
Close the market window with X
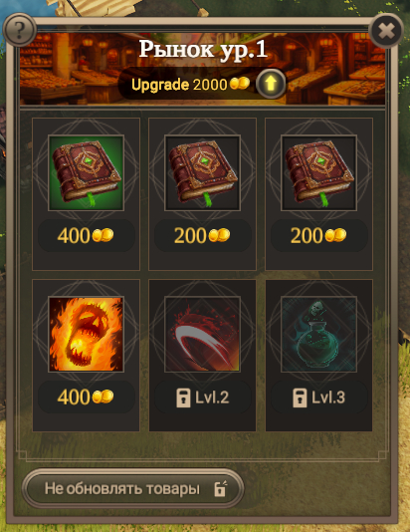386,31
